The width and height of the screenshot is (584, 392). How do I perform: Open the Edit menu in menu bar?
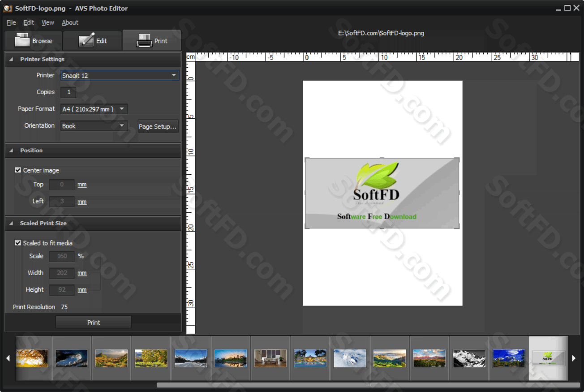tap(29, 22)
